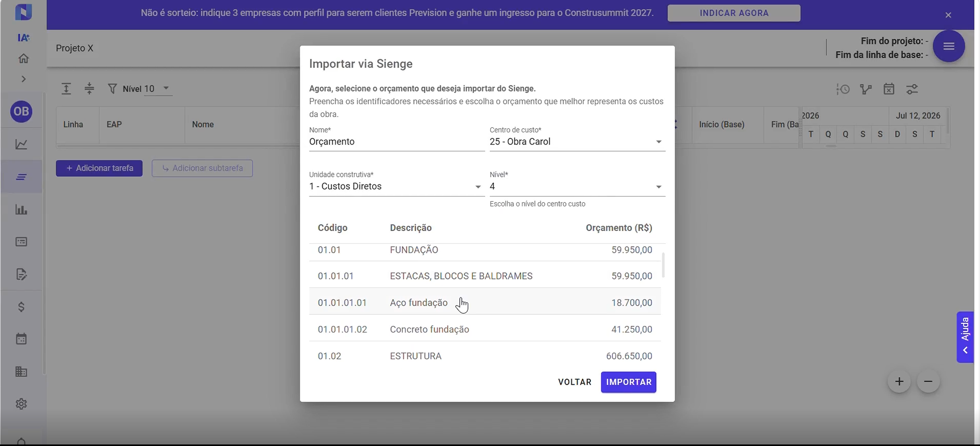The image size is (980, 446).
Task: Select the Concreto fundação row
Action: pos(485,329)
